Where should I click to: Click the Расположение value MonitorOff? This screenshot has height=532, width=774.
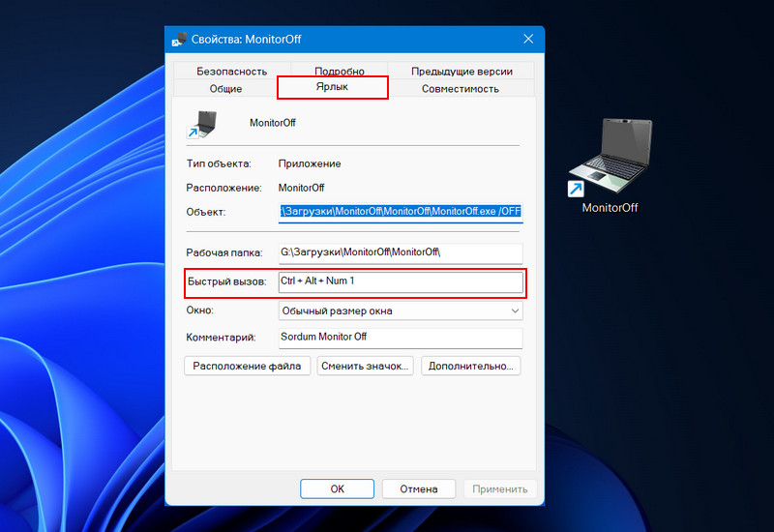(x=301, y=188)
